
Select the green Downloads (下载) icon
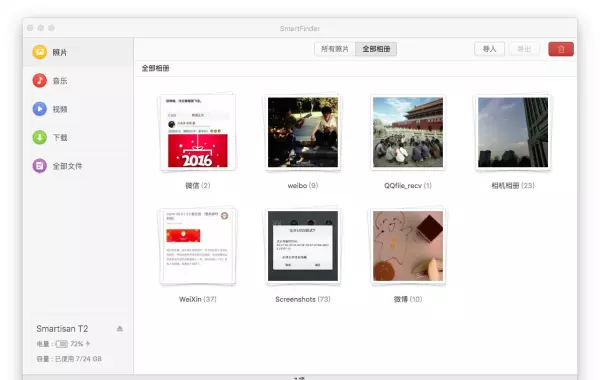pos(39,137)
